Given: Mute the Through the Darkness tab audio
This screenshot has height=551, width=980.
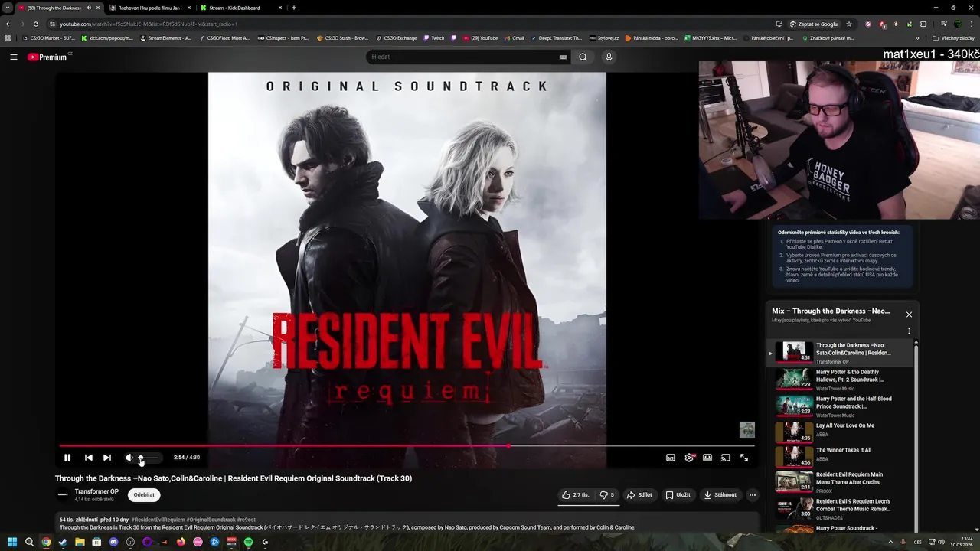Looking at the screenshot, I should pos(89,8).
